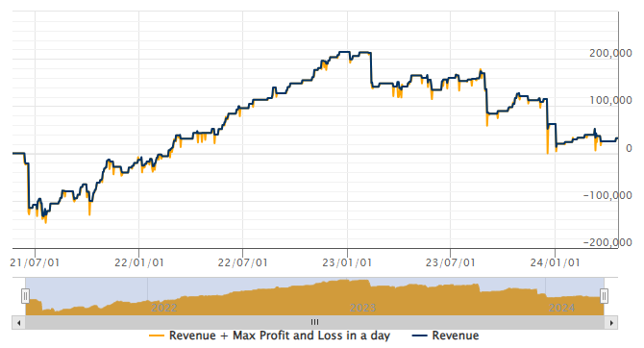644x348 pixels.
Task: Click the left range selector handle
Action: 25,296
